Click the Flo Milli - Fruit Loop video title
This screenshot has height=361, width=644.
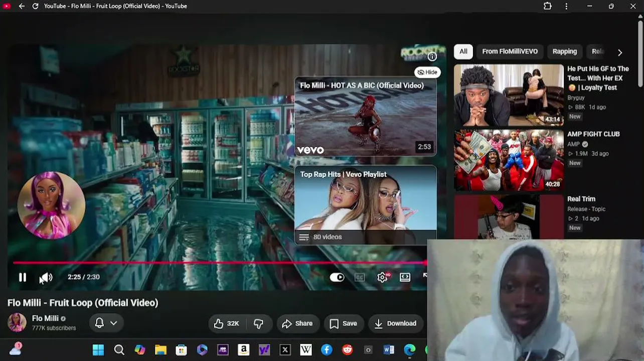coord(83,303)
